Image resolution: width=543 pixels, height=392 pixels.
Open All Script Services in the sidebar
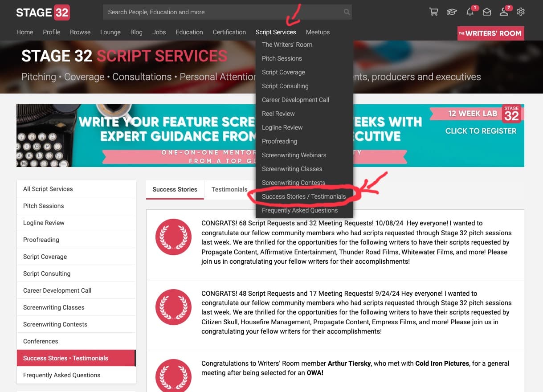point(76,189)
